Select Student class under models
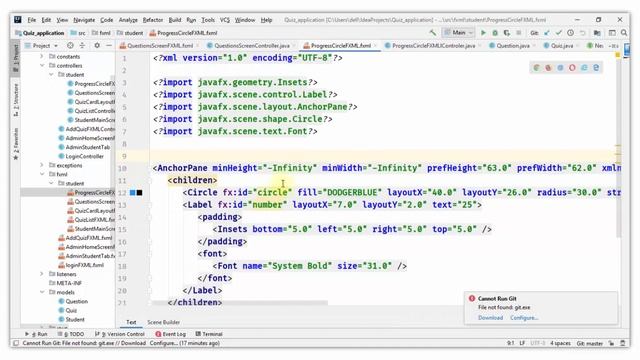The width and height of the screenshot is (640, 360). tap(71, 319)
